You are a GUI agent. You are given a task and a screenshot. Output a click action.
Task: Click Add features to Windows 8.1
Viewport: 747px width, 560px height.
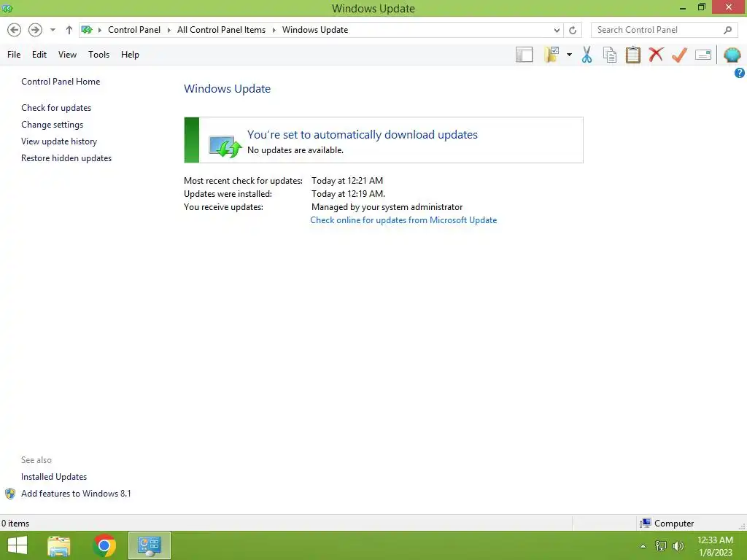click(x=76, y=494)
